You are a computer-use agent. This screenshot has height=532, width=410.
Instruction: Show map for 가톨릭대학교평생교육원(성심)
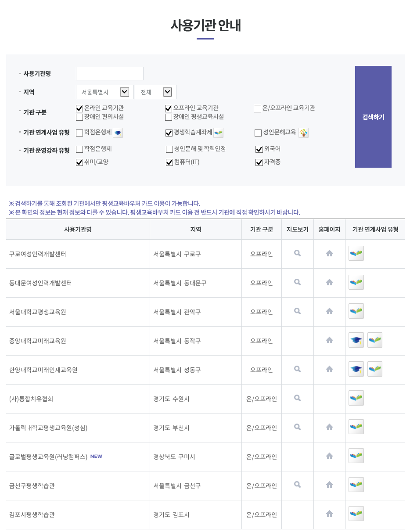pos(297,427)
